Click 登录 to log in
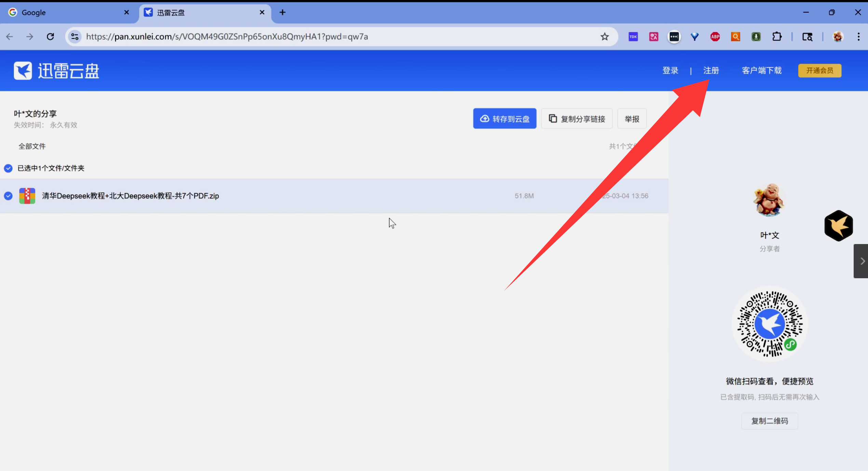Screen dimensions: 868x471 (670, 70)
